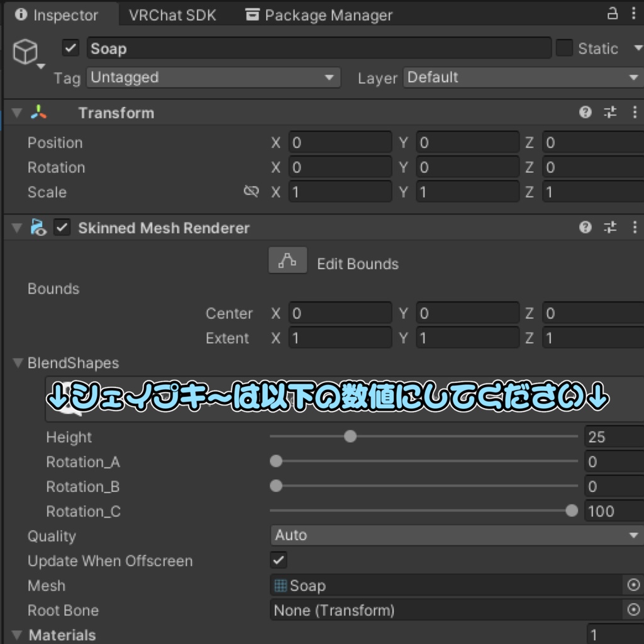Click the Rotation_B value field
The image size is (644, 644).
614,486
